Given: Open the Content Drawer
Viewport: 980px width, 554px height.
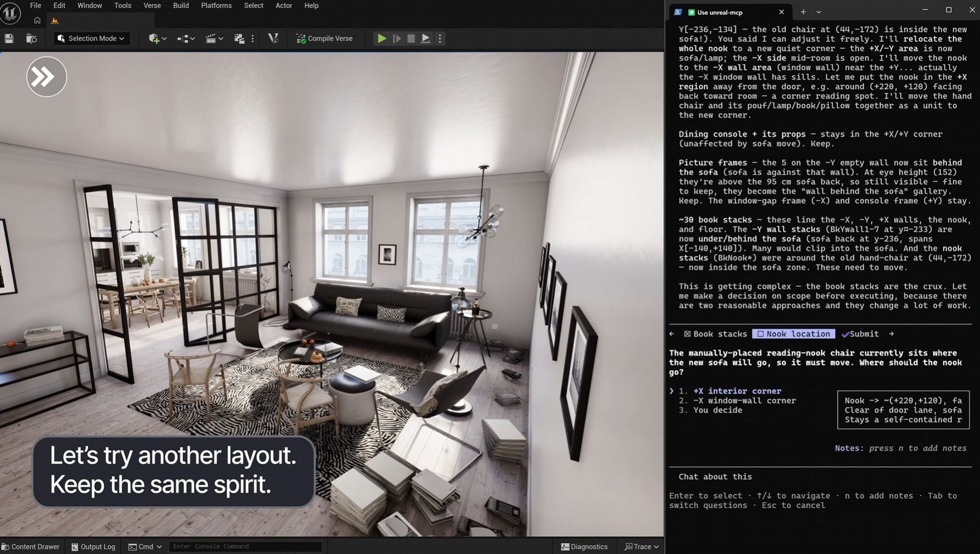Looking at the screenshot, I should pos(30,546).
